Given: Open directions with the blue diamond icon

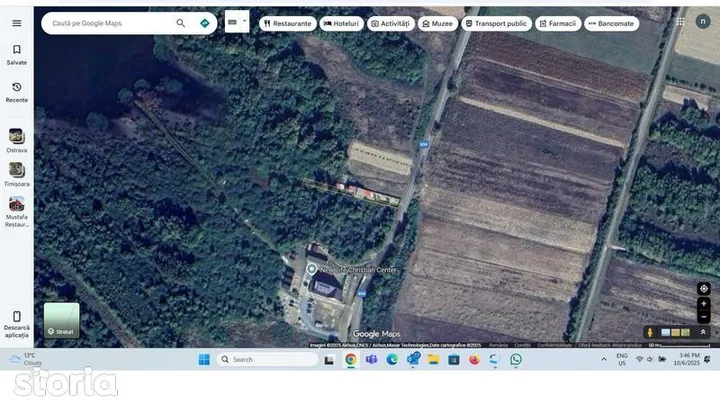Looking at the screenshot, I should click(x=205, y=23).
